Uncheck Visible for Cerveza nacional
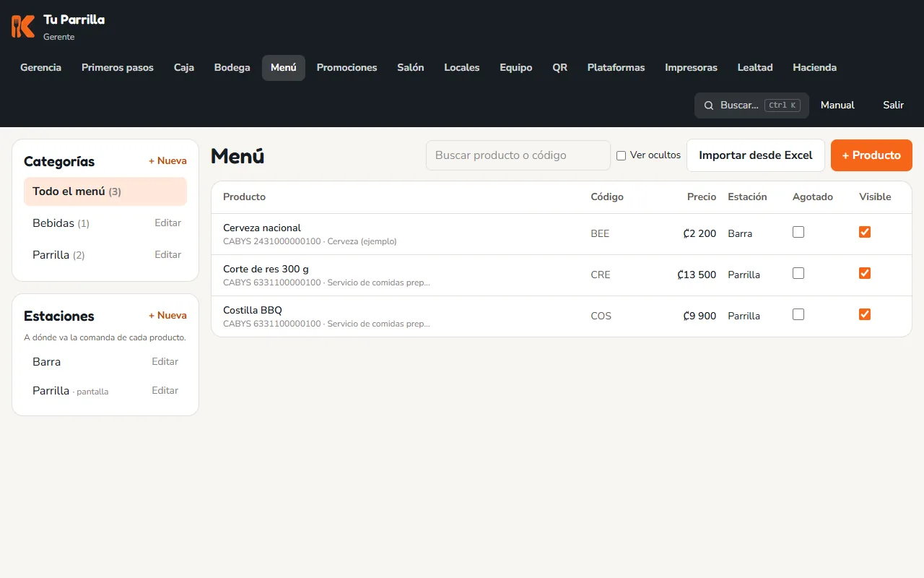 [865, 232]
